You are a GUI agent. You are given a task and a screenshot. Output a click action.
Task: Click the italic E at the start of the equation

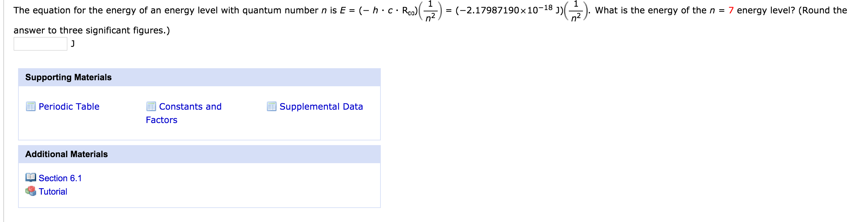pyautogui.click(x=342, y=10)
